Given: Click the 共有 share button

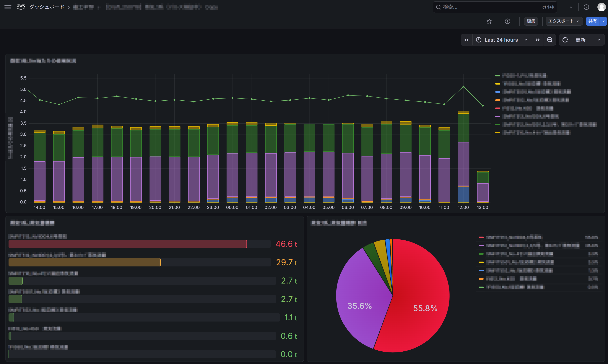Looking at the screenshot, I should tap(593, 21).
